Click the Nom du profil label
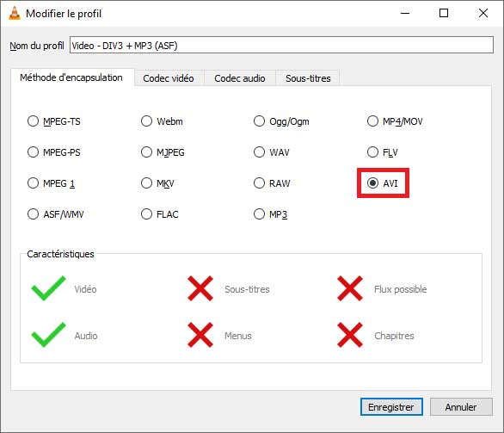Viewport: 504px width, 433px height. tap(37, 46)
